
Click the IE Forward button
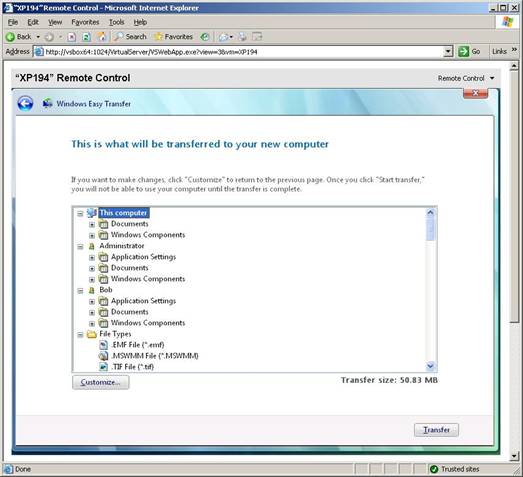pyautogui.click(x=49, y=37)
